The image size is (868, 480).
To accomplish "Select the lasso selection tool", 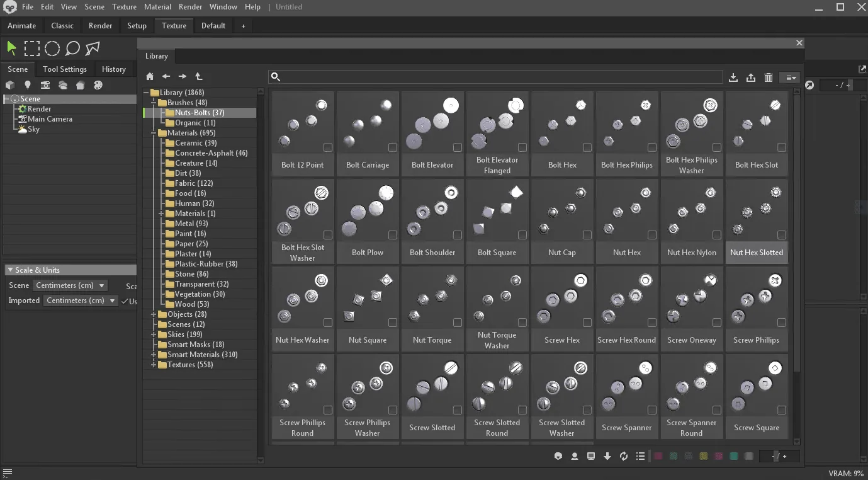I will pos(72,49).
